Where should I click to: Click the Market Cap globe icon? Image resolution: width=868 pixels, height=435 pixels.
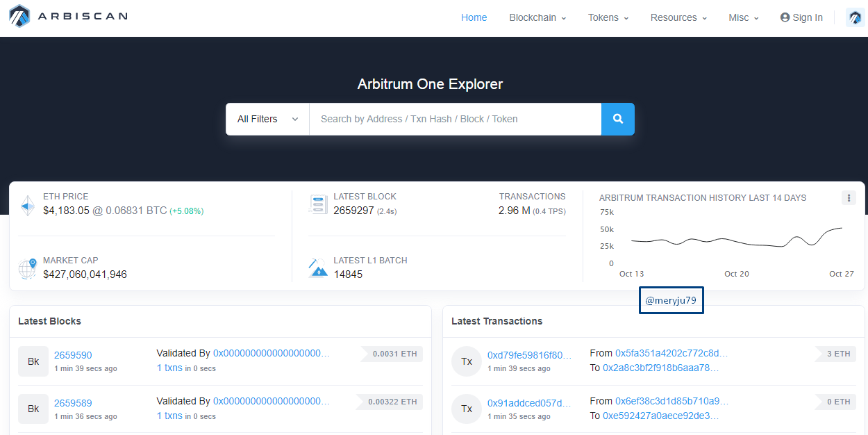tap(27, 268)
